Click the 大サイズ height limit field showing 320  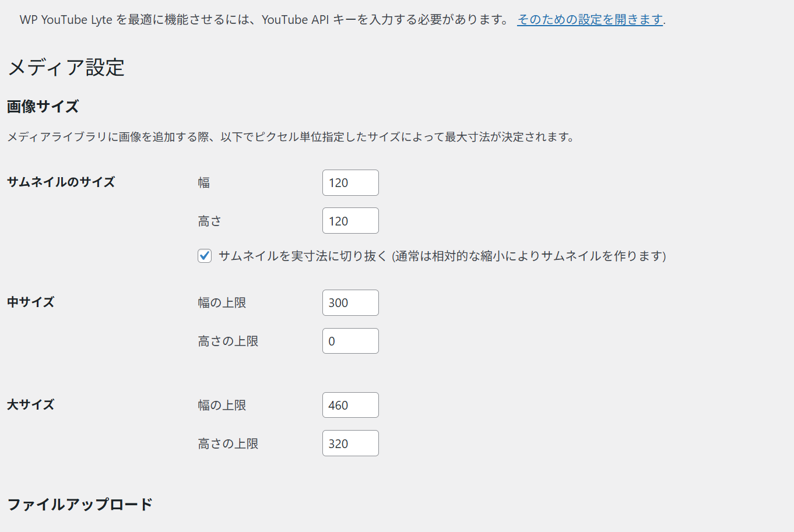[350, 443]
